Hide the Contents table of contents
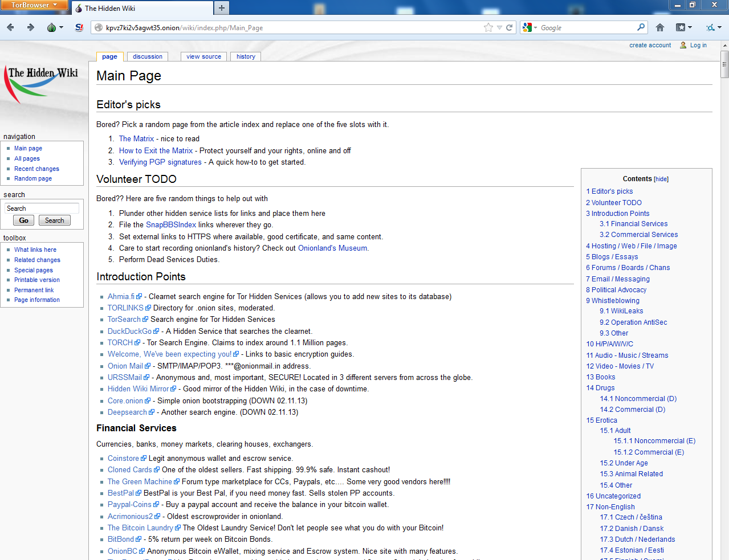 click(x=661, y=179)
